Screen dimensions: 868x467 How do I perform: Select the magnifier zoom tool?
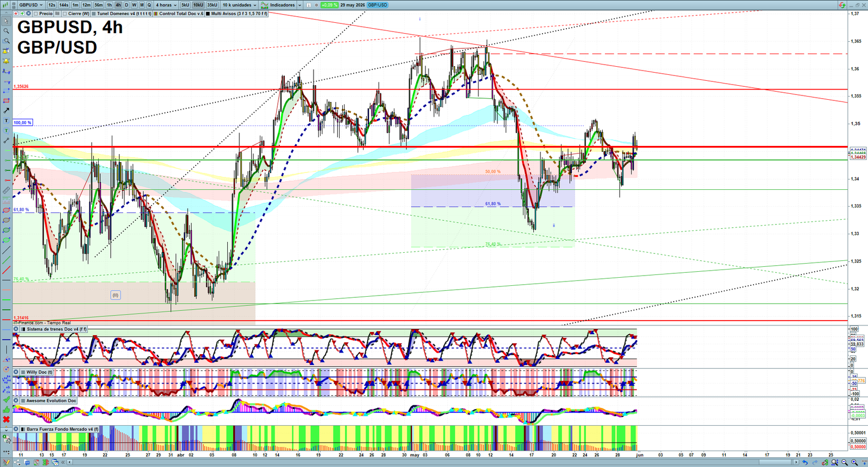pos(6,31)
